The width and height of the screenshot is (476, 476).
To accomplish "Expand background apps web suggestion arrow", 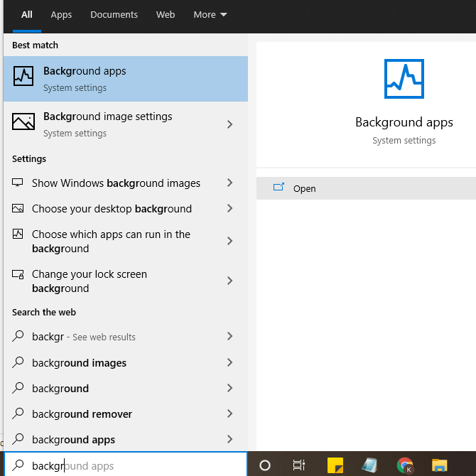I will point(229,438).
